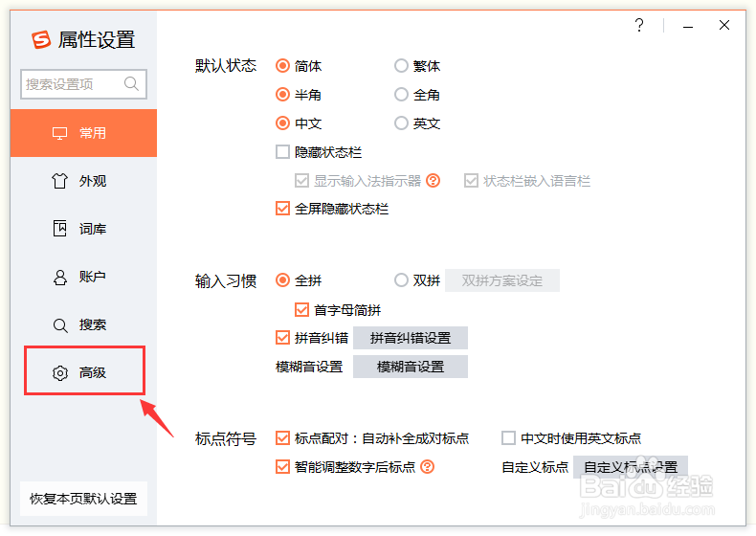The image size is (756, 536).
Task: Select the 繁体 traditional radio button
Action: click(x=401, y=66)
